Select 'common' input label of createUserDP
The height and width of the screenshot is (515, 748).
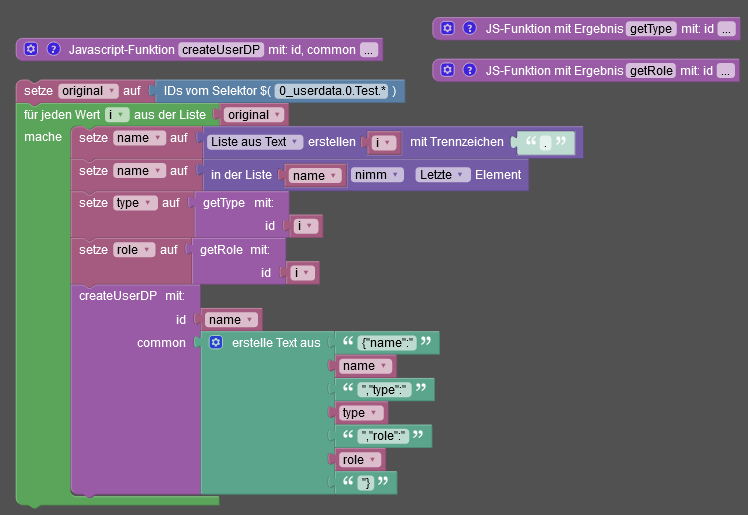[161, 342]
